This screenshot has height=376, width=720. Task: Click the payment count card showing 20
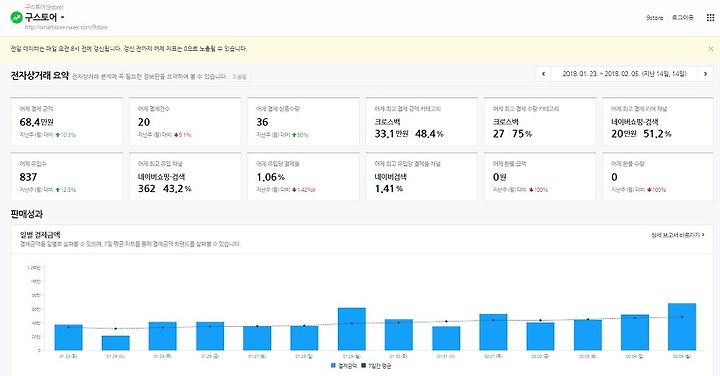[185, 122]
